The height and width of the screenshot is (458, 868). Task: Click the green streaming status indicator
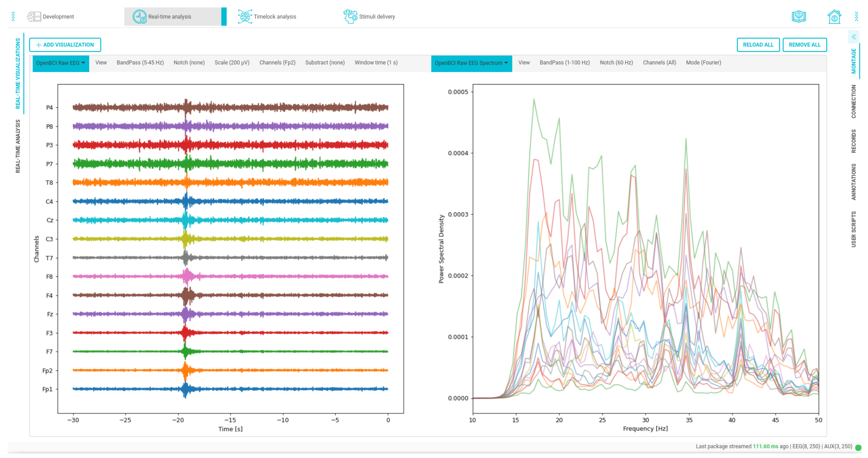[858, 448]
